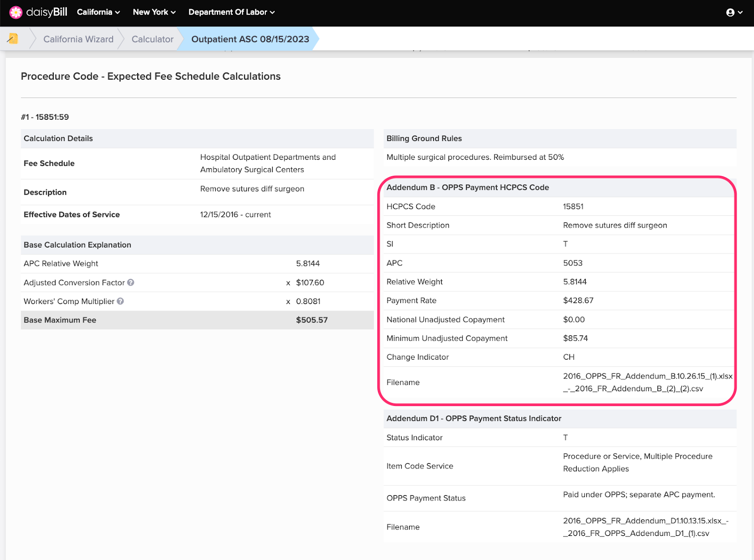Open the New York dropdown
This screenshot has height=560, width=754.
pyautogui.click(x=154, y=12)
